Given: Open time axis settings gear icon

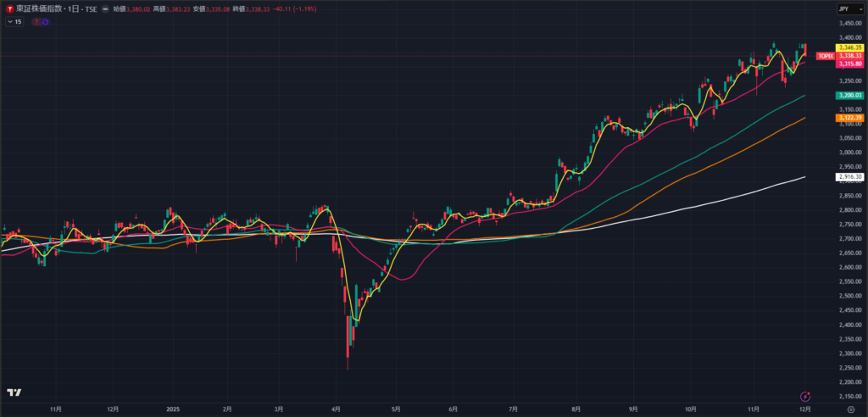Looking at the screenshot, I should click(x=850, y=409).
